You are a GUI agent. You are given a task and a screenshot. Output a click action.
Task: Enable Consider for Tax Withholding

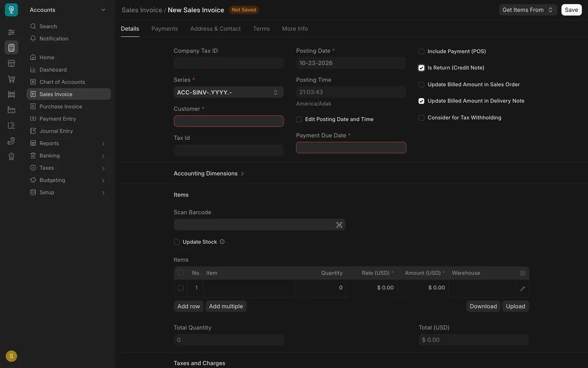(x=421, y=118)
